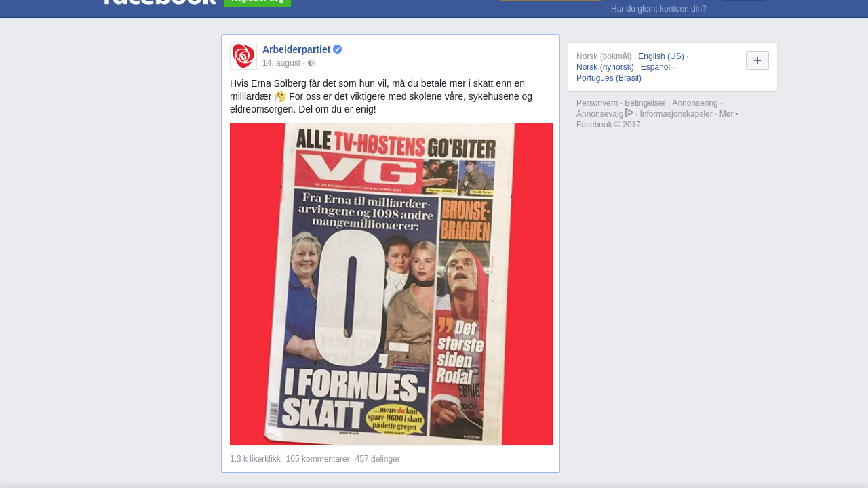View the 105 kommentarer on the post

tap(318, 459)
